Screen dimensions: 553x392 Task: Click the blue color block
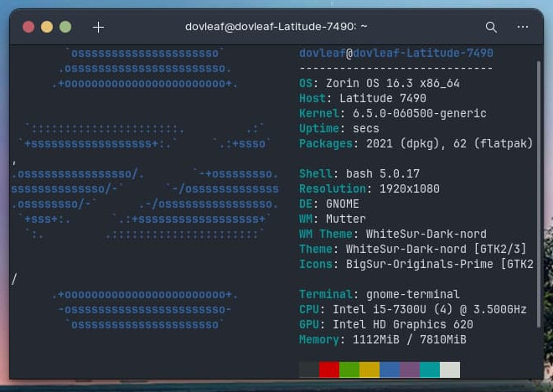coord(390,369)
